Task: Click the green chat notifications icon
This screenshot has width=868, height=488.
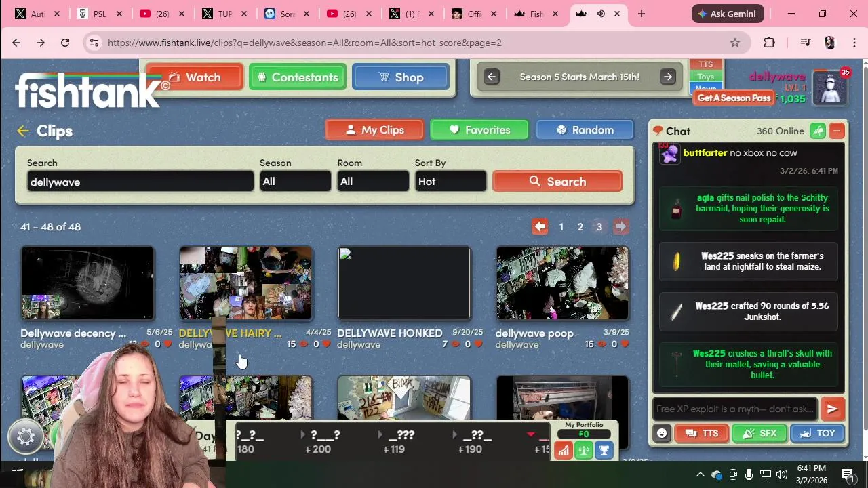Action: point(818,131)
